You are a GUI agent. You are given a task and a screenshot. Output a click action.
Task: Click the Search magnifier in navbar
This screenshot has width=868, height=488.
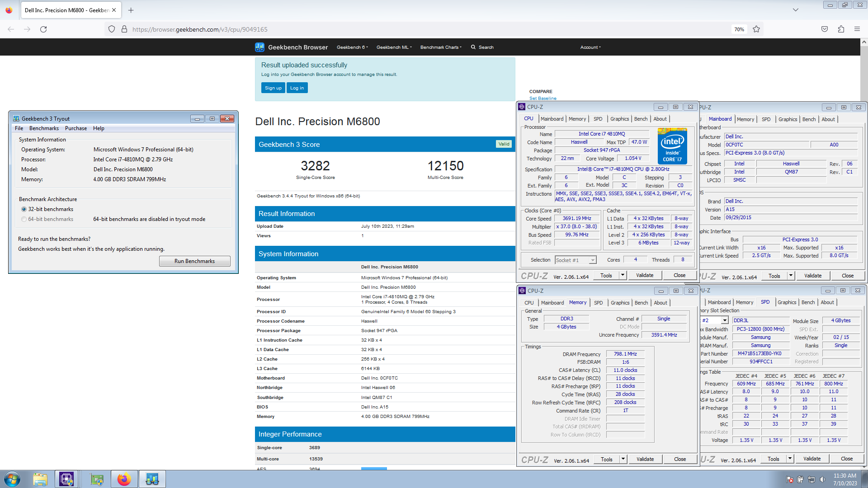(473, 47)
